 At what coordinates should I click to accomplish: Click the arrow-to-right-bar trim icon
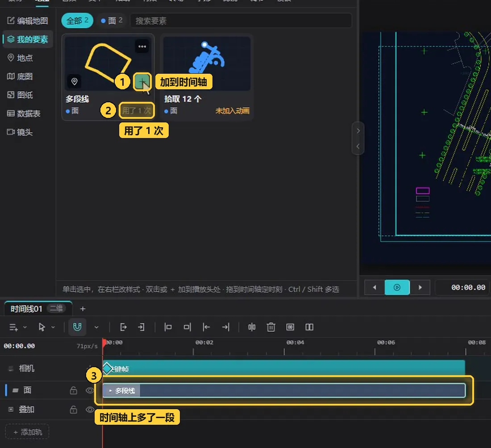pos(226,327)
